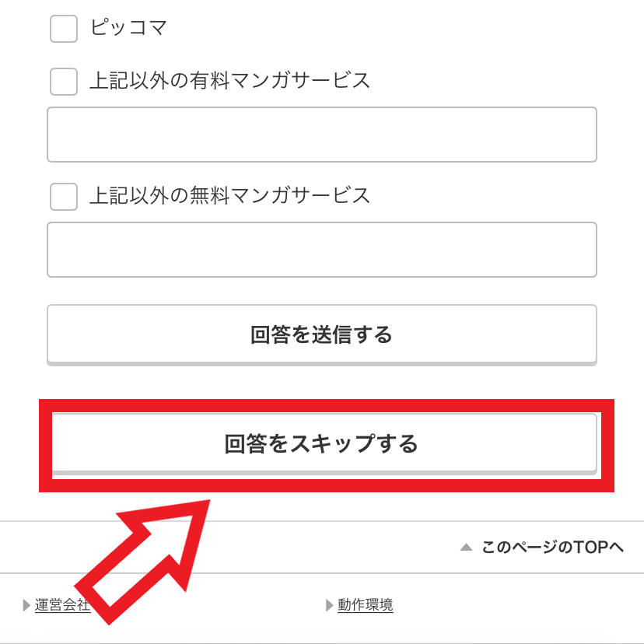Screen dimensions: 644x644
Task: Click このページのTOPへ to scroll up
Action: point(552,548)
